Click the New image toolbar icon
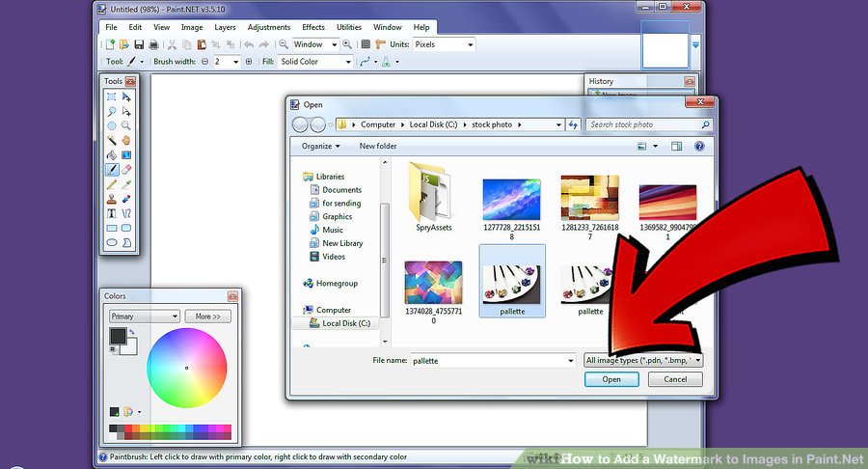Viewport: 868px width, 469px height. (x=110, y=44)
